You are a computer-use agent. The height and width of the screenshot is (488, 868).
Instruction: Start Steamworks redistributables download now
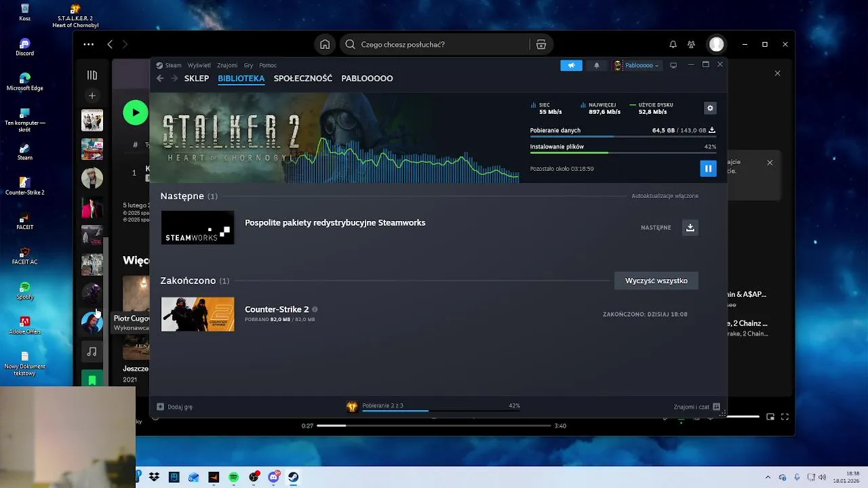690,228
